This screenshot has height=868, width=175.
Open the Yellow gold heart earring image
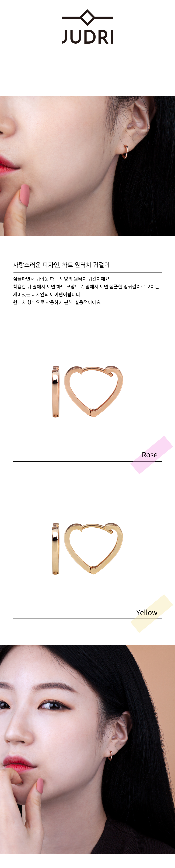(87, 553)
